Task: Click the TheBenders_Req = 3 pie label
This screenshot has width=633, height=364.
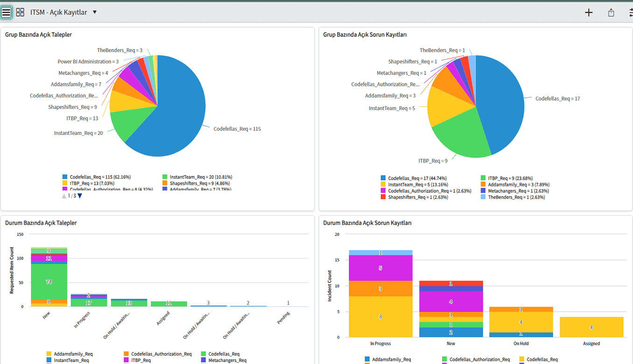Action: coord(120,50)
